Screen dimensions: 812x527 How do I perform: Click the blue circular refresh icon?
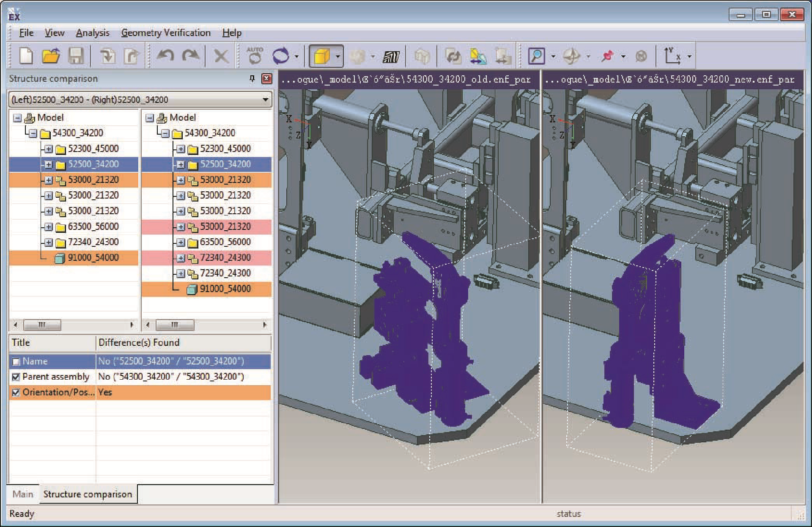tap(280, 56)
